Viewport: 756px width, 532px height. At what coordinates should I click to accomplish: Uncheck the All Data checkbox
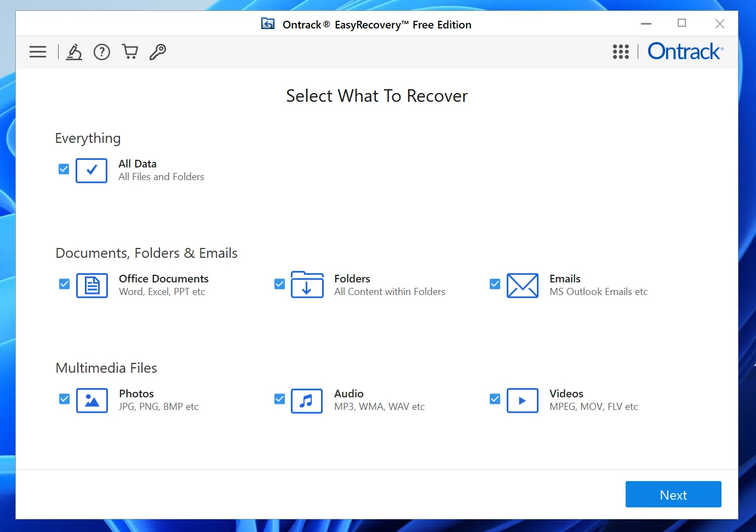64,169
